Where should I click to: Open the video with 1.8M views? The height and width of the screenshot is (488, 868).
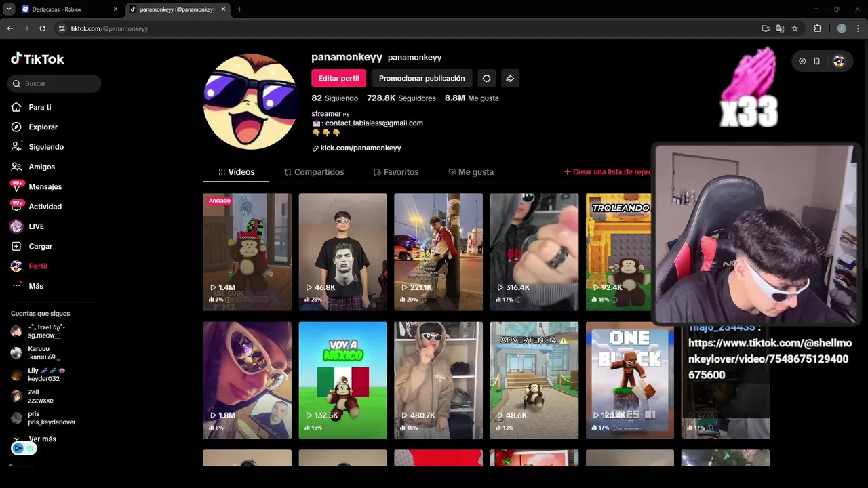[x=247, y=380]
